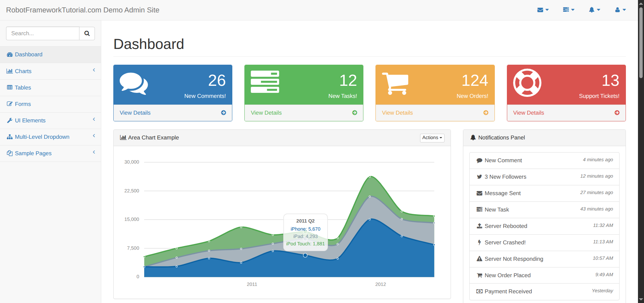The image size is (644, 303).
Task: Open the Actions dropdown on area chart
Action: (432, 138)
